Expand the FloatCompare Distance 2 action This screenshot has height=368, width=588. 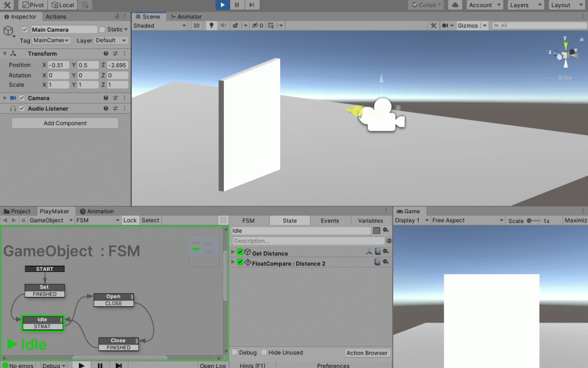[x=233, y=262]
